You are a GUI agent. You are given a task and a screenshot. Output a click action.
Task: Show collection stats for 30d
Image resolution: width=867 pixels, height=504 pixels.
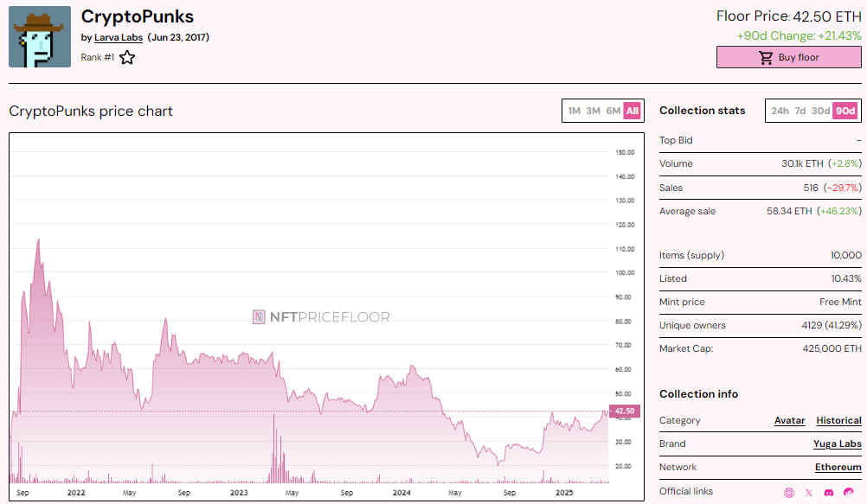click(x=820, y=111)
